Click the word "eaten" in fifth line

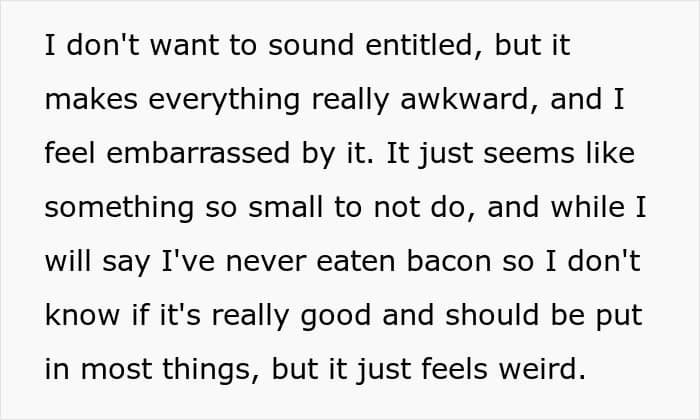click(x=356, y=262)
